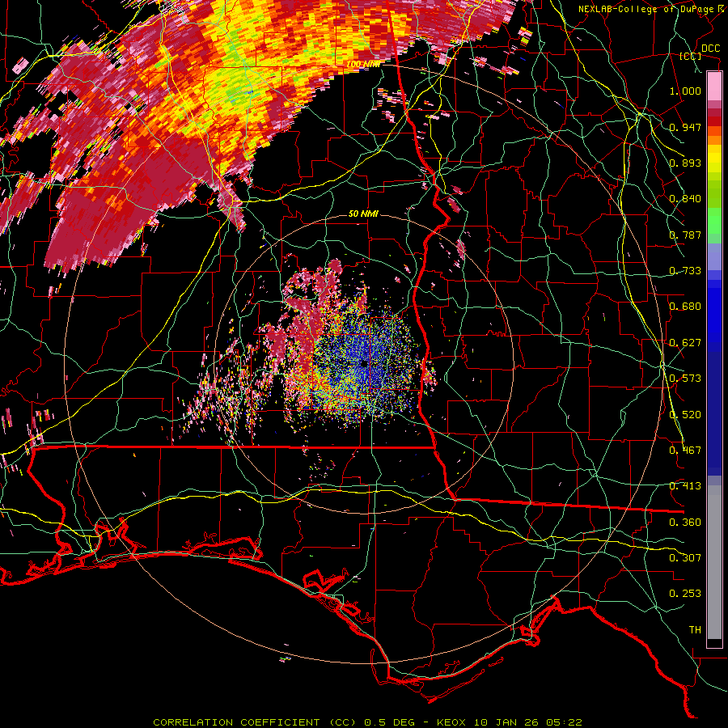The width and height of the screenshot is (728, 728).
Task: Click the 0.840 value on the color scale
Action: pyautogui.click(x=685, y=199)
